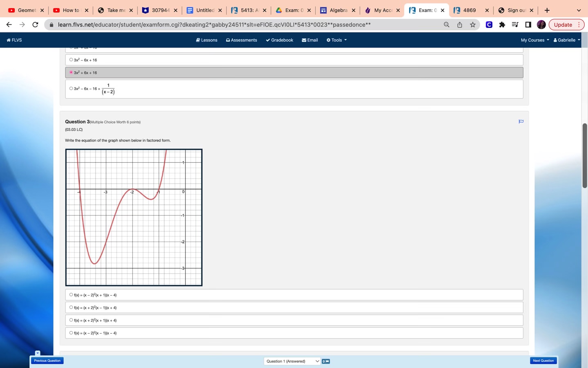The height and width of the screenshot is (368, 588).
Task: Expand the My Courses dropdown
Action: pos(535,40)
